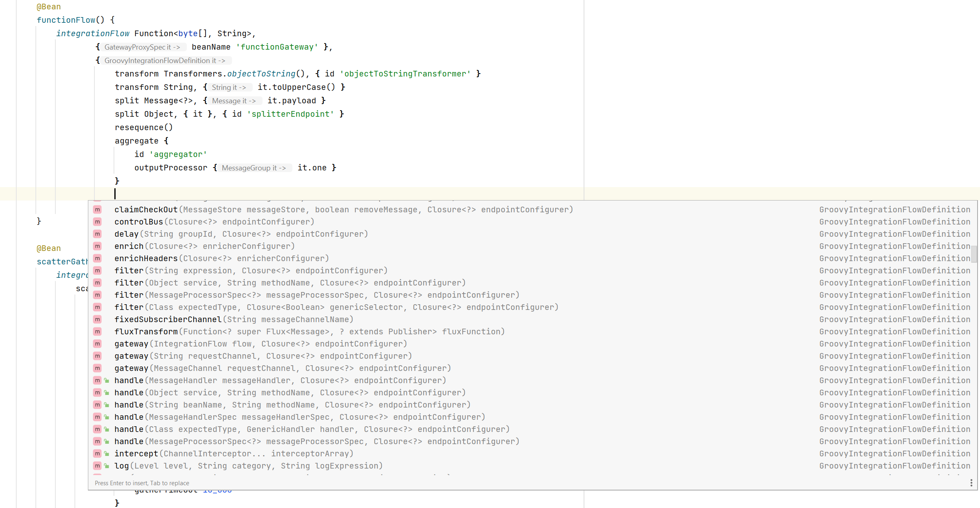Click method icon beside claimCheckOut suggestion
The width and height of the screenshot is (980, 508).
(97, 209)
